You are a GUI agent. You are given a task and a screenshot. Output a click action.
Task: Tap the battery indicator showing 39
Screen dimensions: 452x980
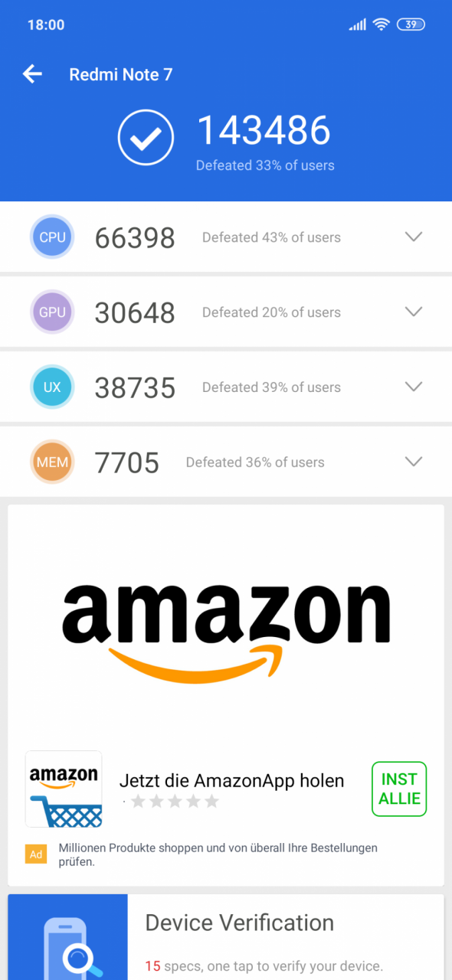tap(411, 24)
